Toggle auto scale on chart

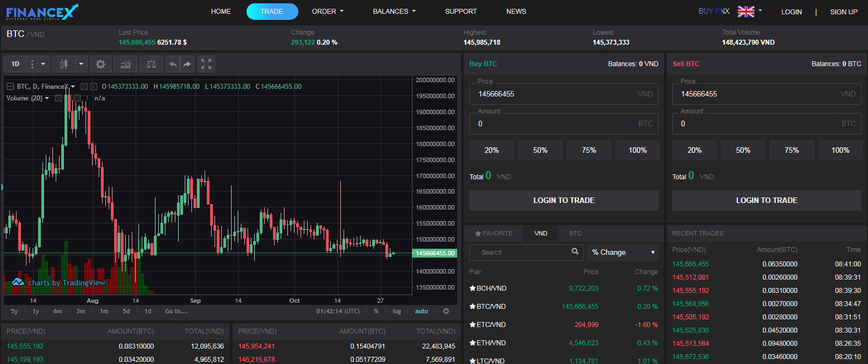click(421, 311)
